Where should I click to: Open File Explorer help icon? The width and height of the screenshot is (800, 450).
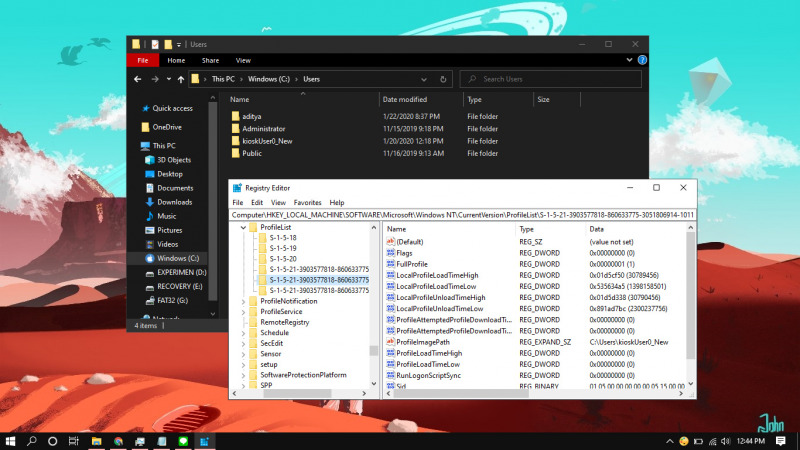tap(642, 60)
